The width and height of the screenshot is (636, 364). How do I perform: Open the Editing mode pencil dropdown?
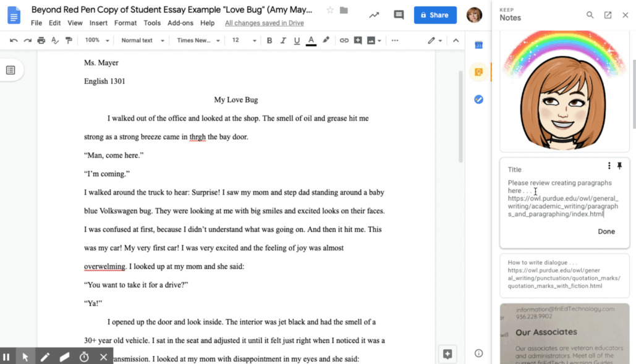pos(435,41)
